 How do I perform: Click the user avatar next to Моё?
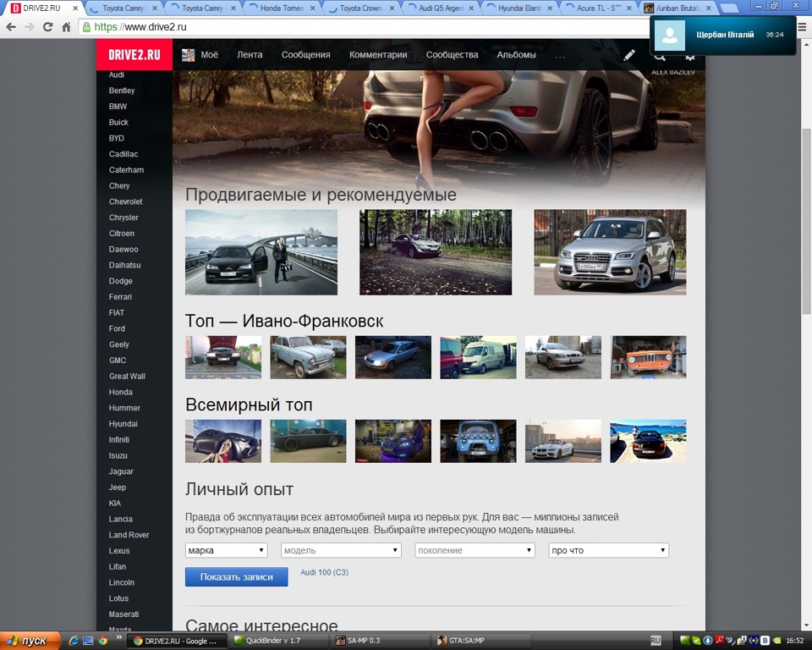tap(188, 54)
